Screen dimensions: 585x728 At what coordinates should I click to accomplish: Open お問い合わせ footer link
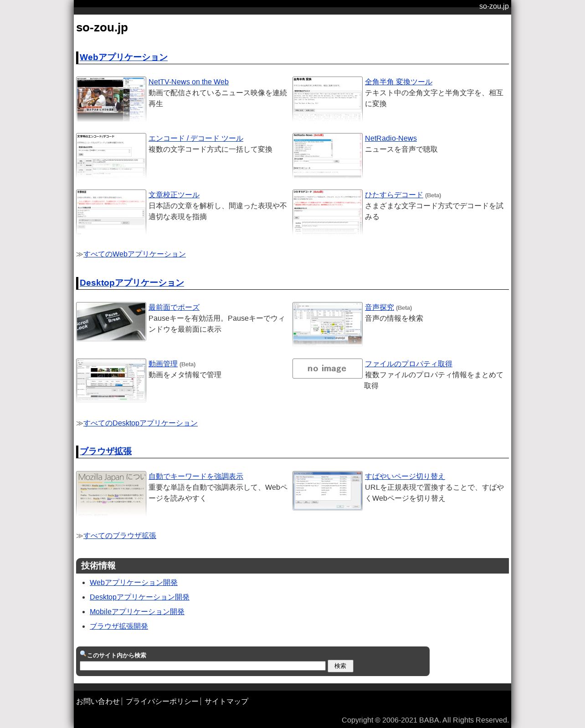coord(98,702)
